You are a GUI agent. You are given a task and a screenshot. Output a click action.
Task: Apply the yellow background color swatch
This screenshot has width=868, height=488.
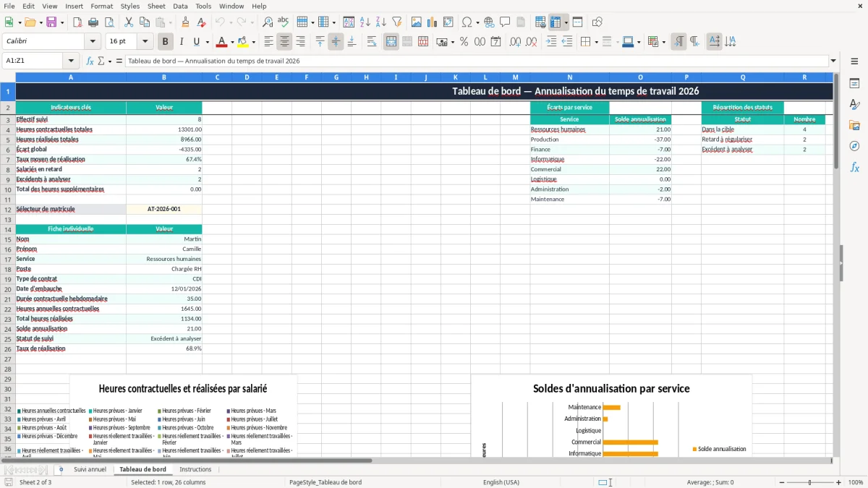(x=243, y=42)
